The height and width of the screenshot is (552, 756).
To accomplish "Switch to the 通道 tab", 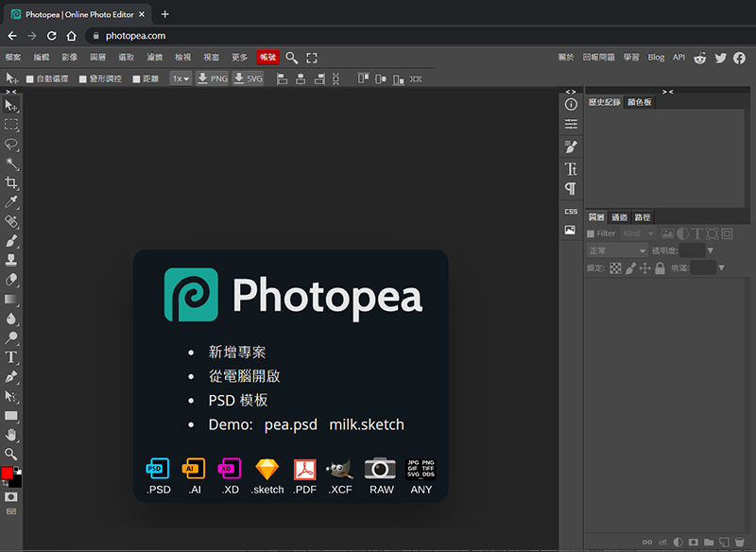I will 620,217.
